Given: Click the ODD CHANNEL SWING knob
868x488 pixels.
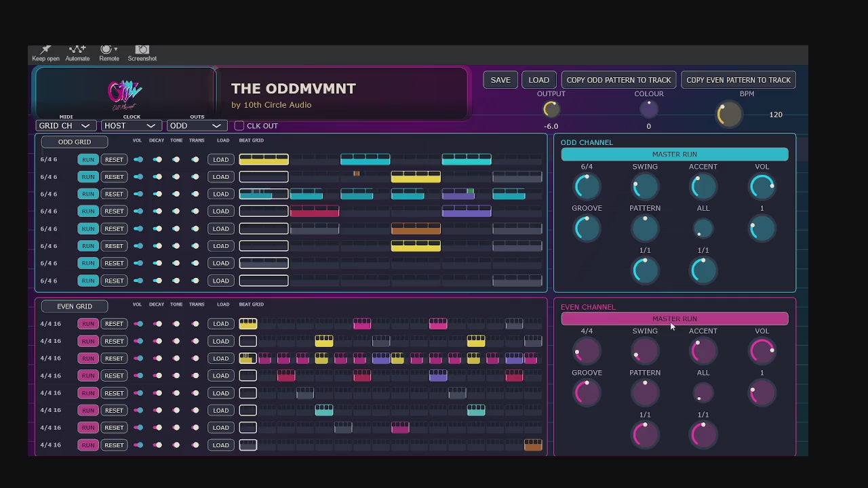Looking at the screenshot, I should click(x=645, y=186).
